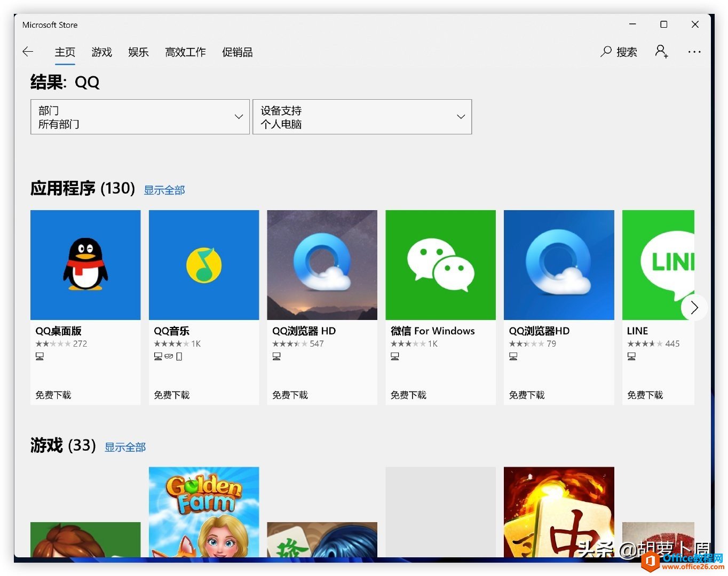The width and height of the screenshot is (728, 576).
Task: Click the LINE star rating 445
Action: [653, 344]
